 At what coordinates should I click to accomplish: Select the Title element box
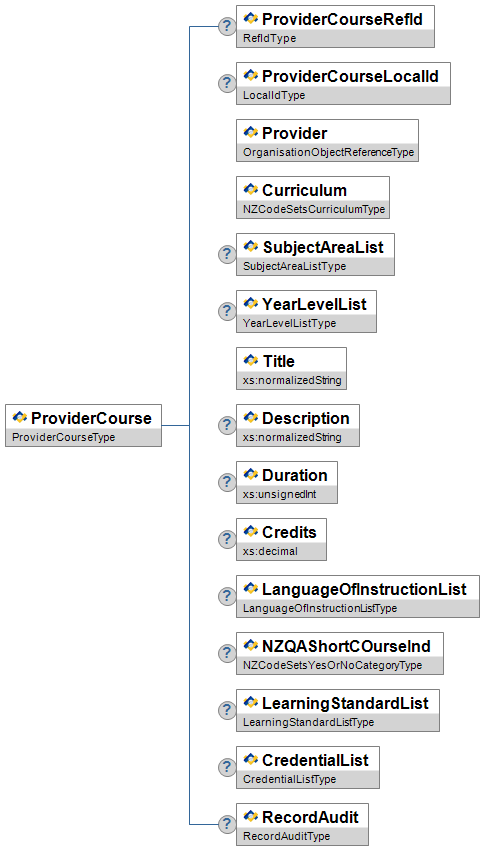pyautogui.click(x=292, y=368)
